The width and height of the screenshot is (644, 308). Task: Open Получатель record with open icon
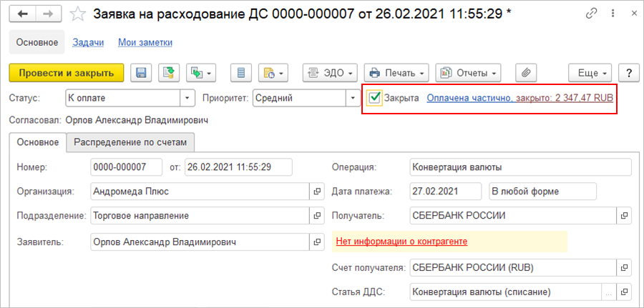tap(624, 215)
